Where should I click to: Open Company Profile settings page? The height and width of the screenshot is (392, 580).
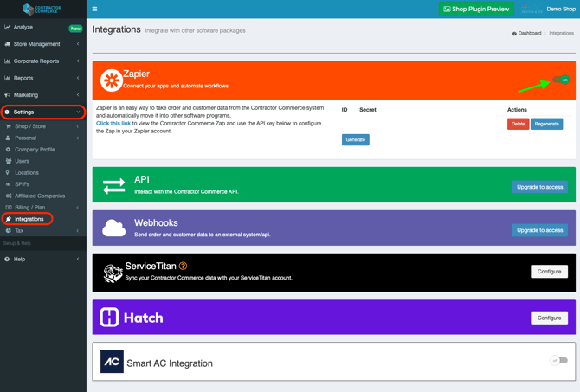click(35, 150)
